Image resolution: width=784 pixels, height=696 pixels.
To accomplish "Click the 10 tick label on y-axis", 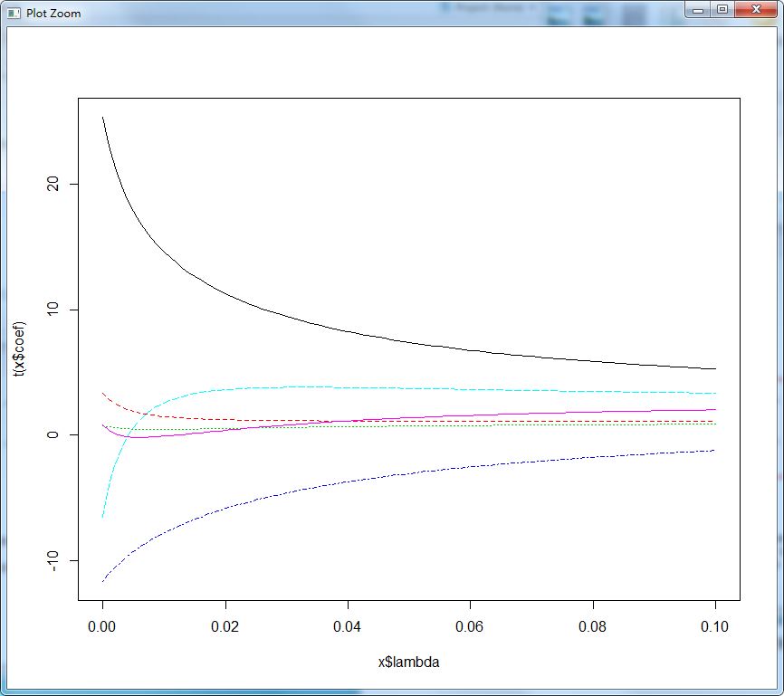I will coord(53,310).
